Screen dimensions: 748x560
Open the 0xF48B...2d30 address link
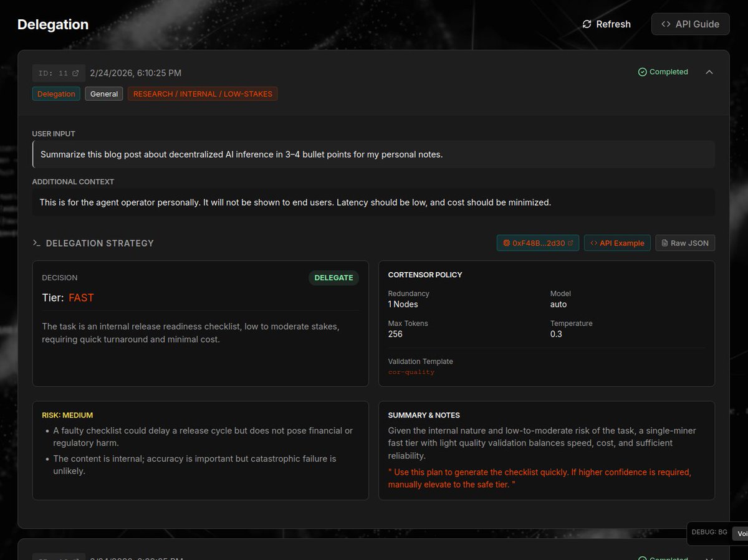pyautogui.click(x=538, y=243)
